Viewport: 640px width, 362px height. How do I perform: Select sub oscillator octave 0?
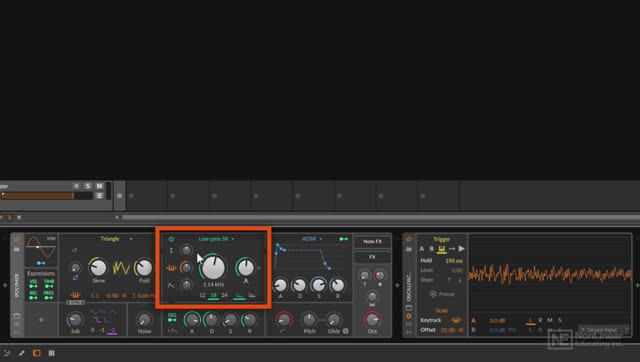[93, 330]
